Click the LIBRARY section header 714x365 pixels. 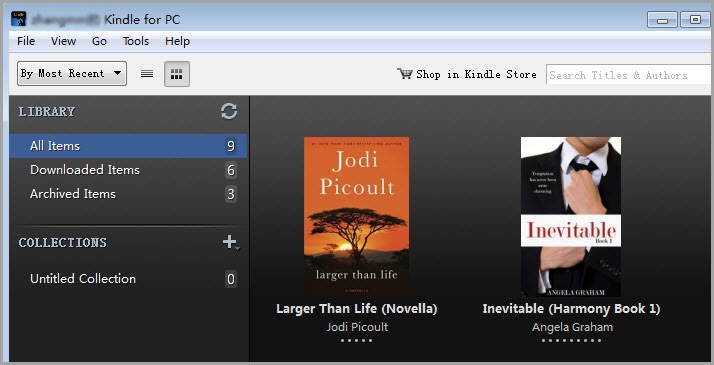click(x=46, y=112)
